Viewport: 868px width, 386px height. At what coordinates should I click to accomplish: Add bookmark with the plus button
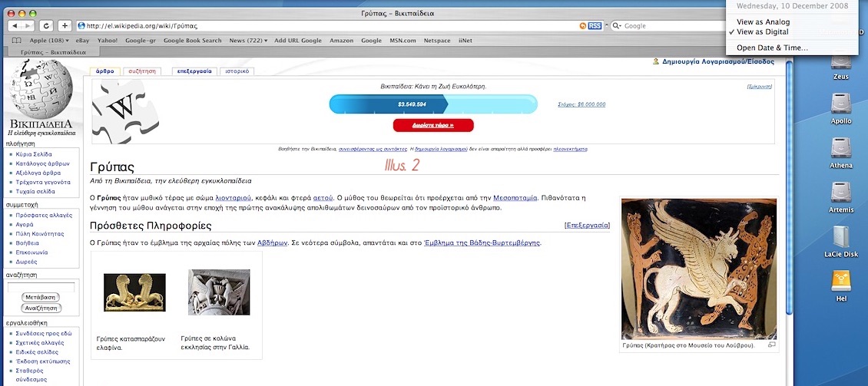(65, 26)
